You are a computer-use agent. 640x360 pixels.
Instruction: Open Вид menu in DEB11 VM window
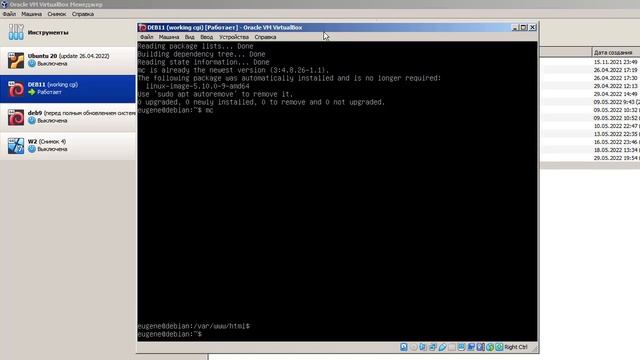189,37
